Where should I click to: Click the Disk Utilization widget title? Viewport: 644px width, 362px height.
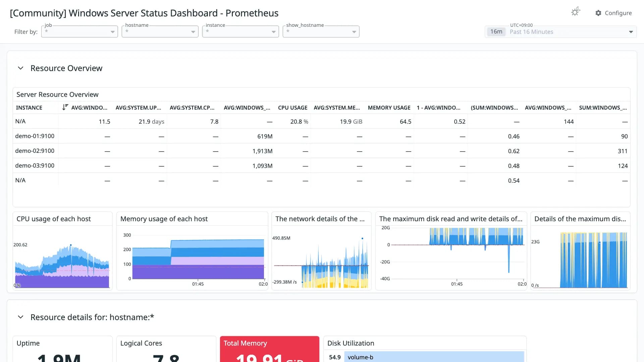[351, 343]
